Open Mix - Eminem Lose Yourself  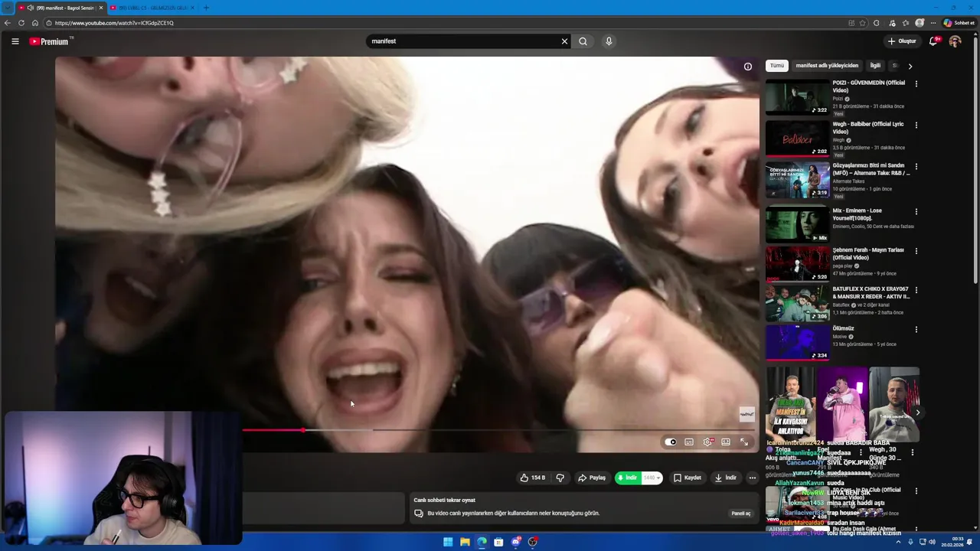pyautogui.click(x=798, y=225)
